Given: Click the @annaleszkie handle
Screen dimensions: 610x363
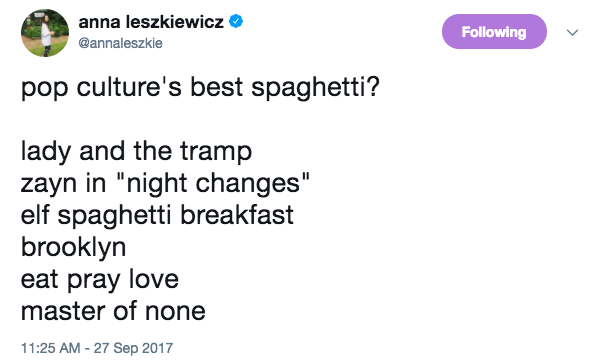Looking at the screenshot, I should tap(121, 43).
